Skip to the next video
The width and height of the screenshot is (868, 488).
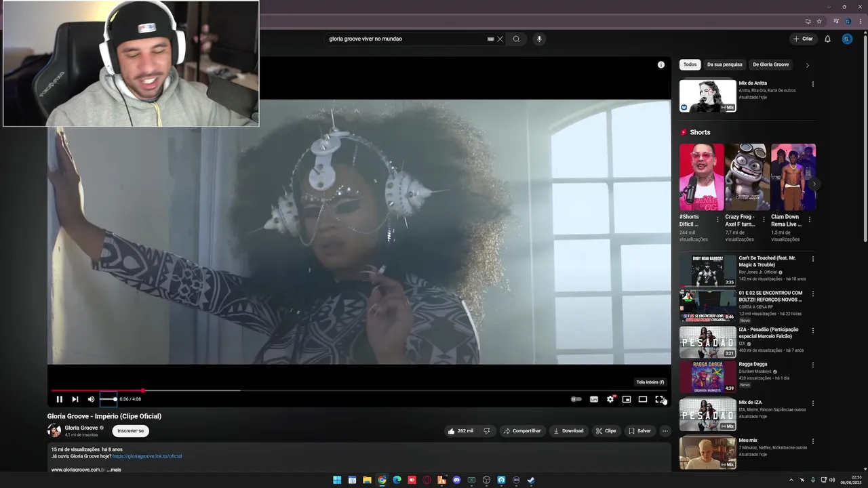75,399
